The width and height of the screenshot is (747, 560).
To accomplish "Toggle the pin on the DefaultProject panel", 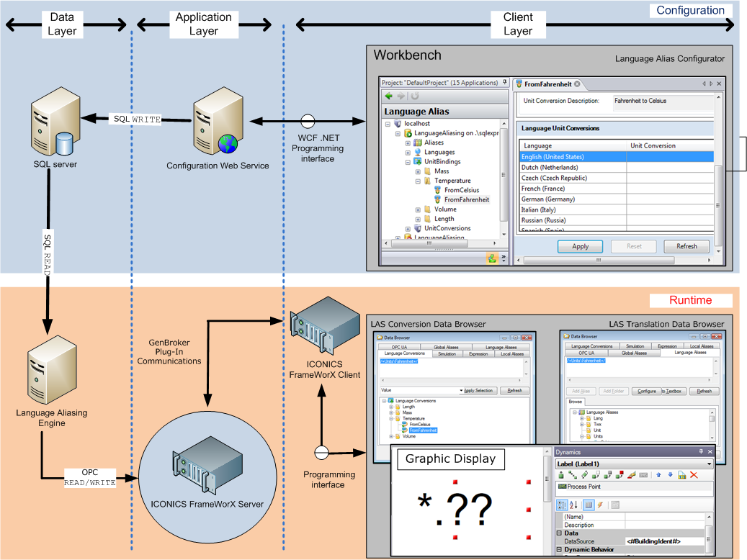I will [x=504, y=82].
